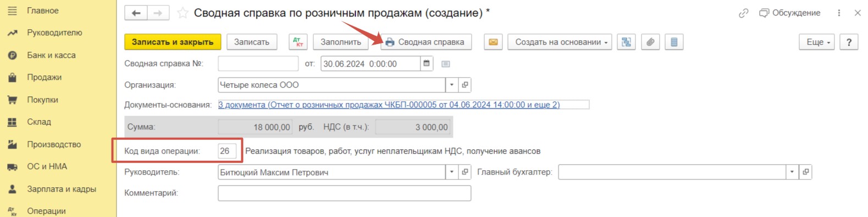
Task: Expand Создать на основании dropdown
Action: (x=560, y=42)
